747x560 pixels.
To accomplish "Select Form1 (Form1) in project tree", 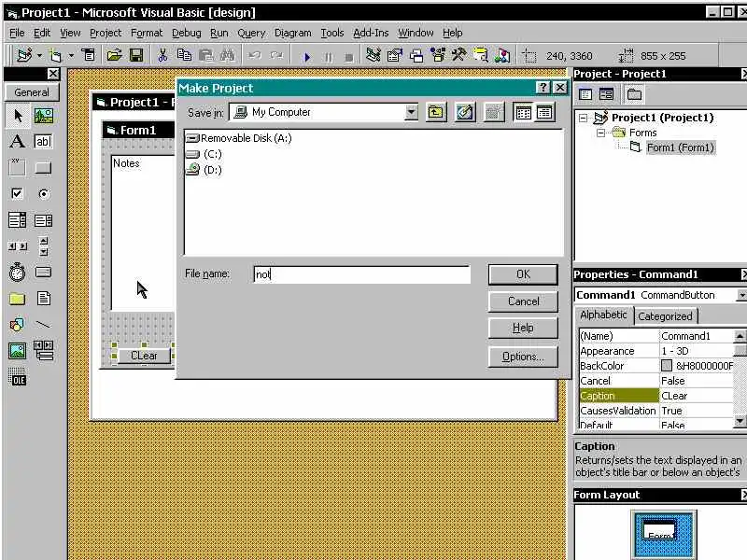I will pos(681,147).
